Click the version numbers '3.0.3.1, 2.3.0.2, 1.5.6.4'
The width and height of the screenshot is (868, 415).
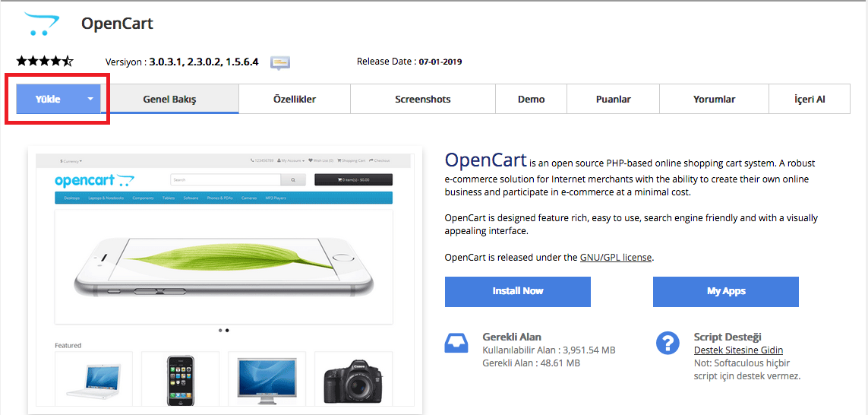coord(204,62)
